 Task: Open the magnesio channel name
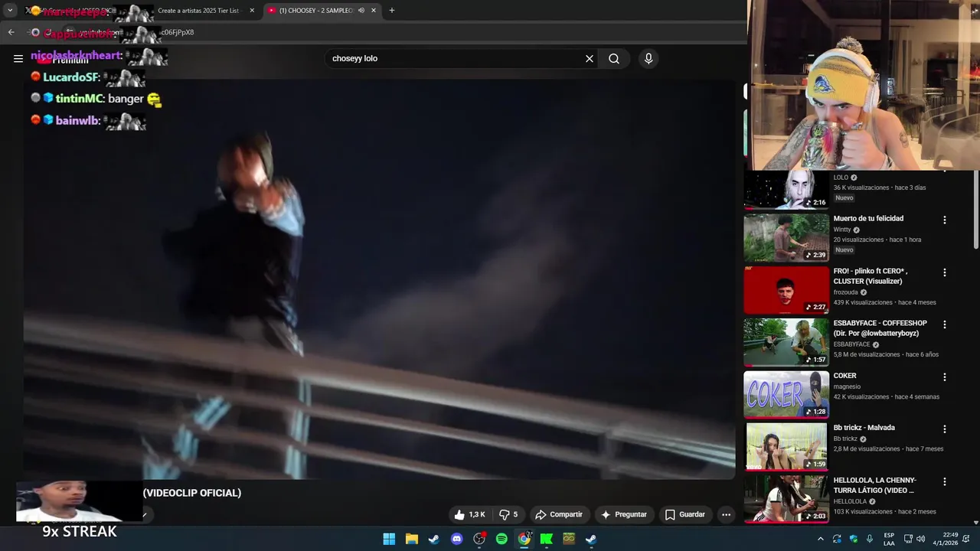847,386
